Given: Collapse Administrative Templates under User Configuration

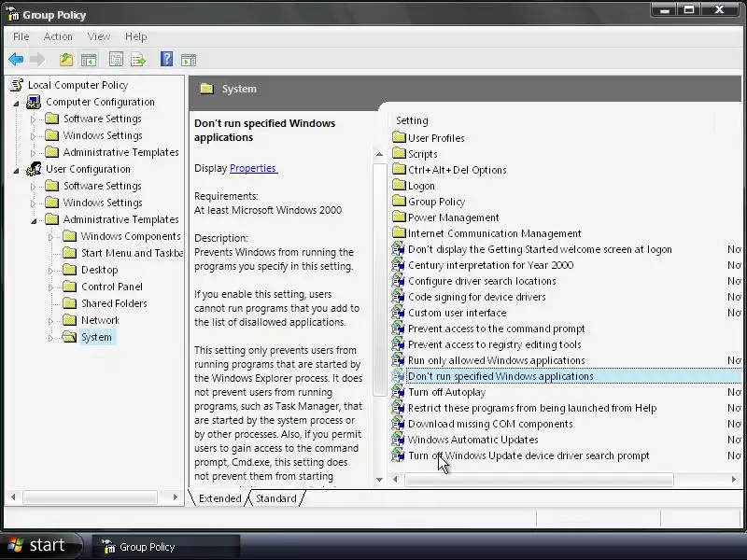Looking at the screenshot, I should [x=34, y=220].
